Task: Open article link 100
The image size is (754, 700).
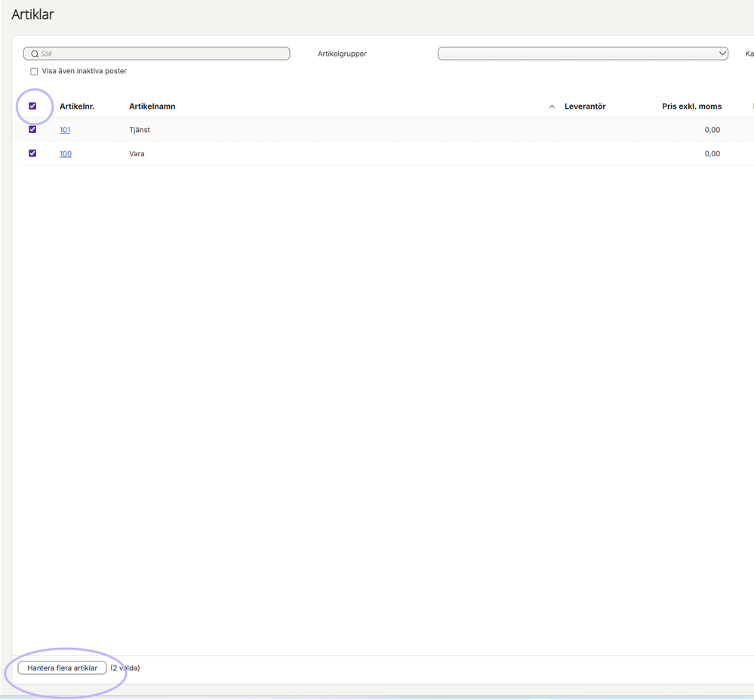Action: 66,154
